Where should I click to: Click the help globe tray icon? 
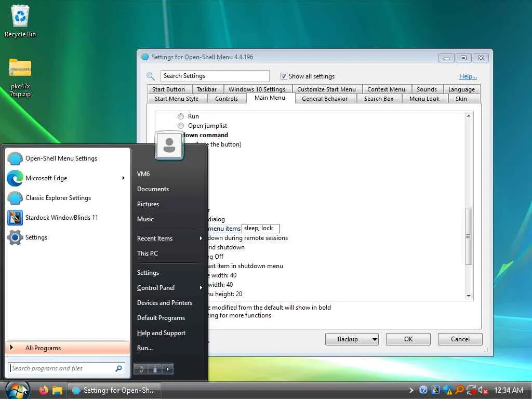coord(423,390)
